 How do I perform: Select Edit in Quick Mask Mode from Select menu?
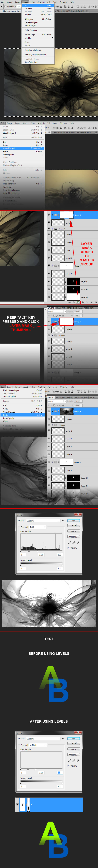point(38,54)
